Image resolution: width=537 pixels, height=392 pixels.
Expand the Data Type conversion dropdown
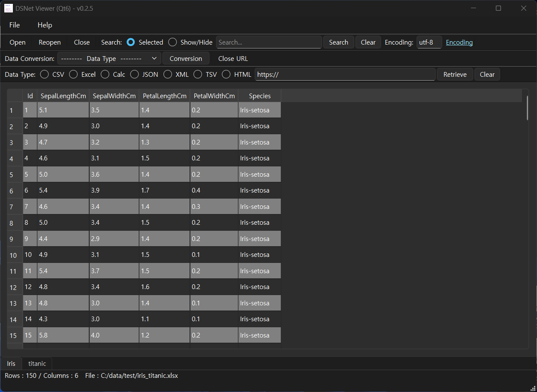tap(109, 58)
